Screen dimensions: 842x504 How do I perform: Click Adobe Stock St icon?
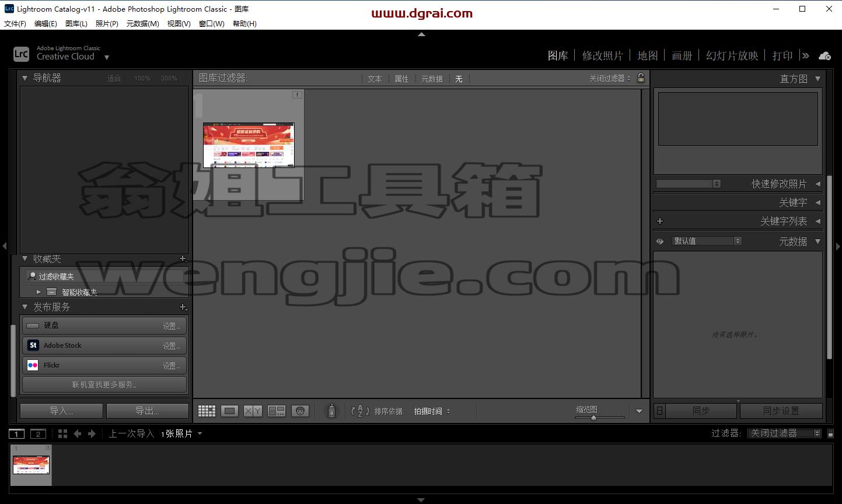coord(33,345)
